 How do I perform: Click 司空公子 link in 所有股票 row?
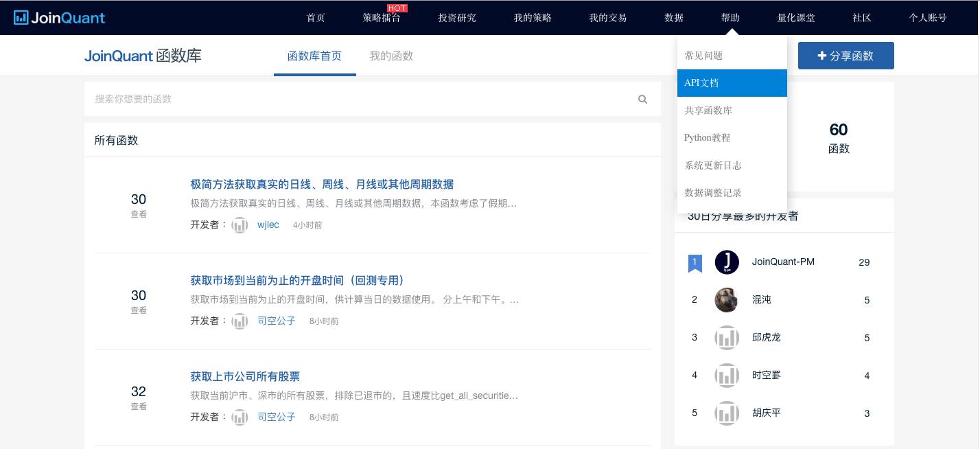point(277,417)
